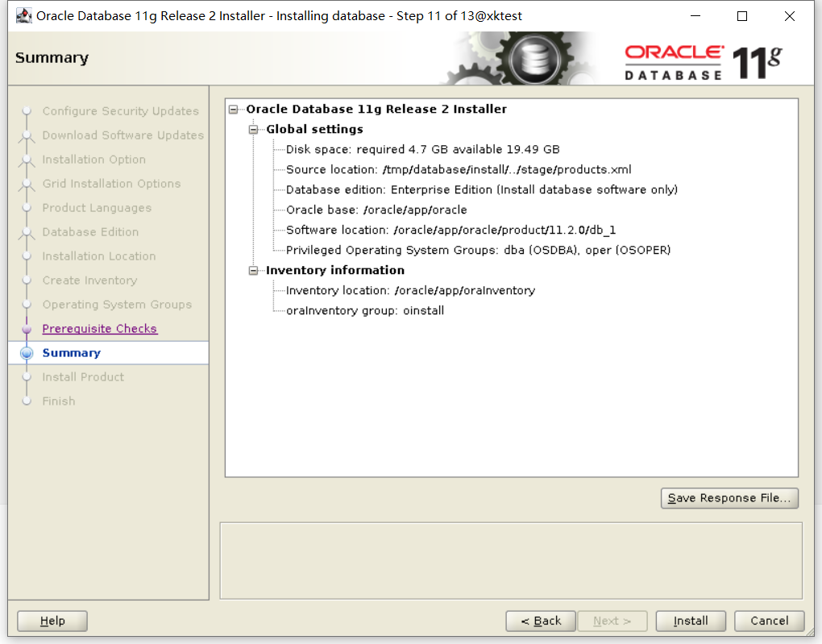Click the Operating System Groups step
The width and height of the screenshot is (822, 644).
(117, 304)
